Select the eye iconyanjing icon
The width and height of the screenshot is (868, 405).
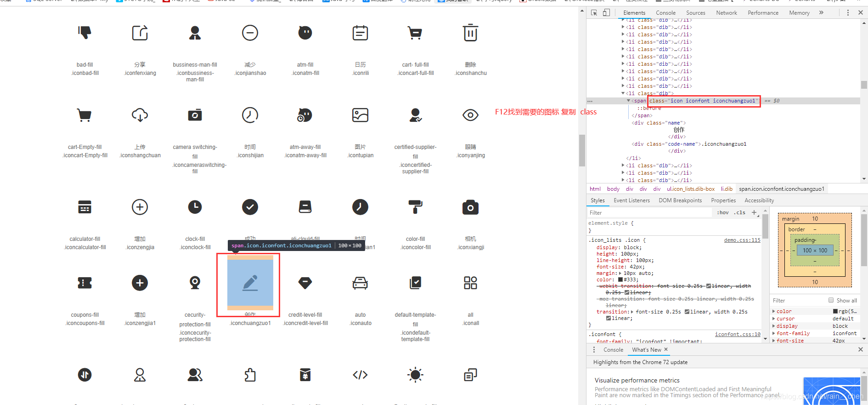pyautogui.click(x=470, y=115)
